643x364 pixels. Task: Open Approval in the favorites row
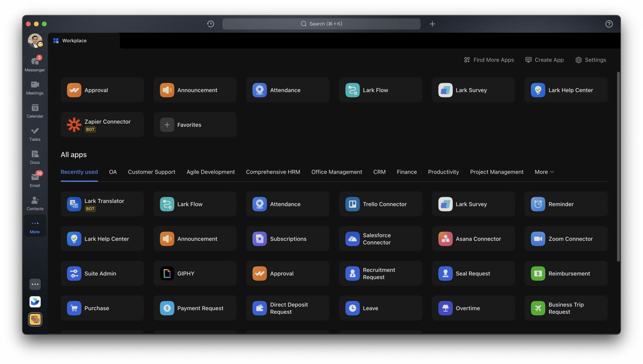(x=102, y=90)
